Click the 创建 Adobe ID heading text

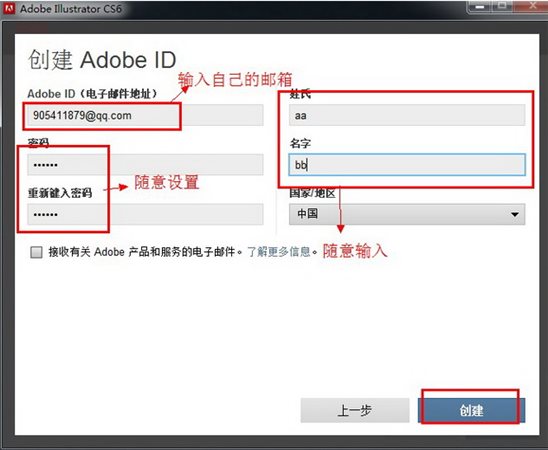click(102, 60)
